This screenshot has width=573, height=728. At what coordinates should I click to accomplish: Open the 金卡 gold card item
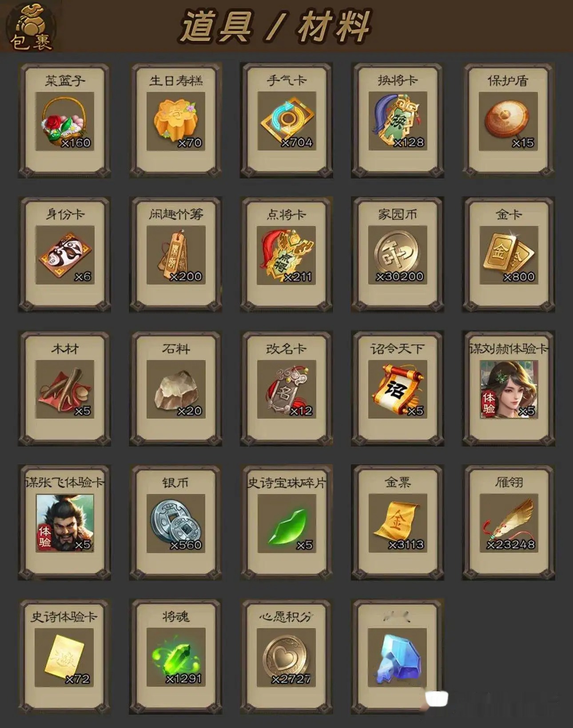click(509, 255)
